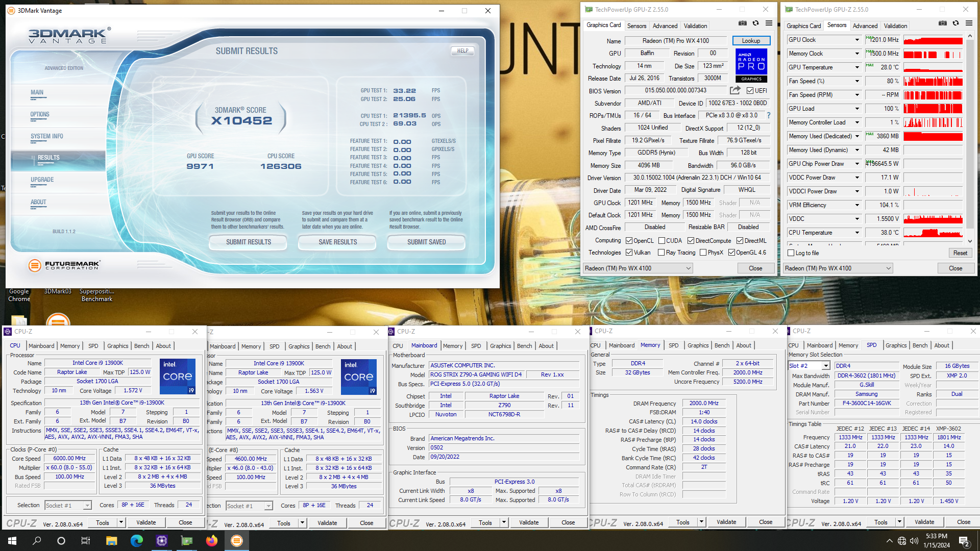
Task: Toggle OpenCL checkbox in GPU-Z
Action: click(x=629, y=241)
